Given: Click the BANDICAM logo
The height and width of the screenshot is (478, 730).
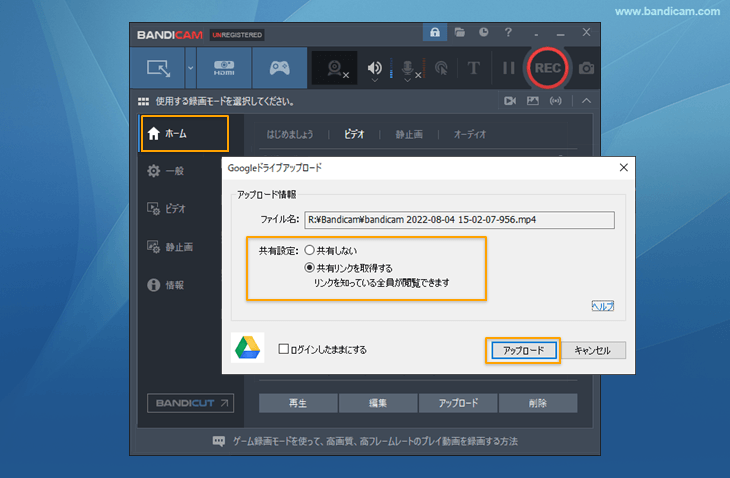Looking at the screenshot, I should pos(170,35).
